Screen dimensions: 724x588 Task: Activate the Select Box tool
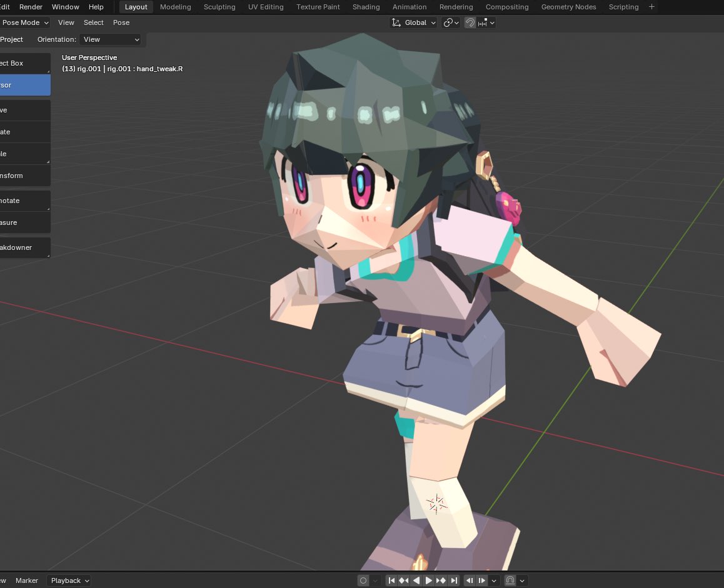click(25, 63)
